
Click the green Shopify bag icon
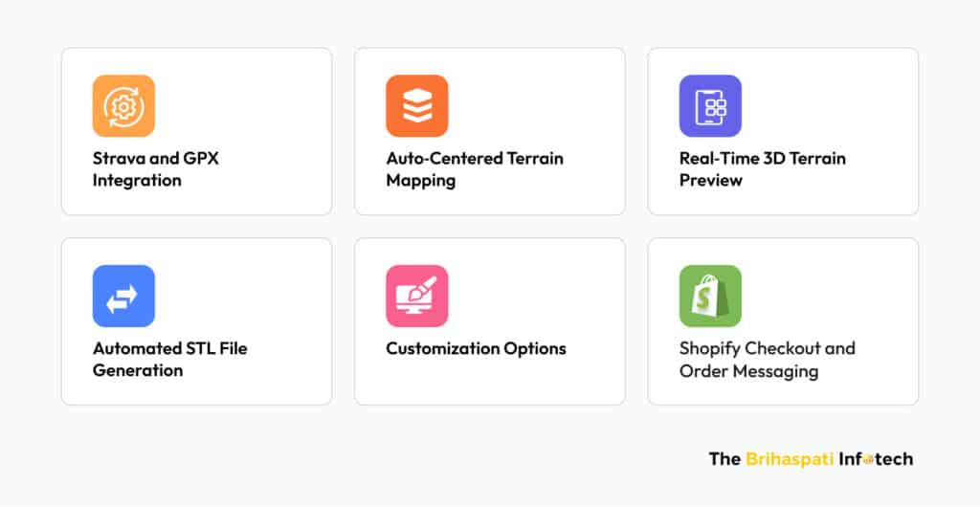[710, 297]
